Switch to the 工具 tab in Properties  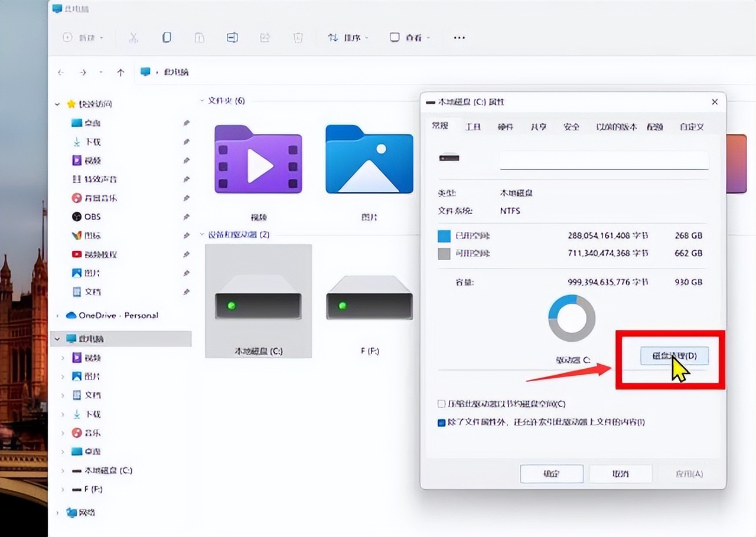(x=473, y=126)
